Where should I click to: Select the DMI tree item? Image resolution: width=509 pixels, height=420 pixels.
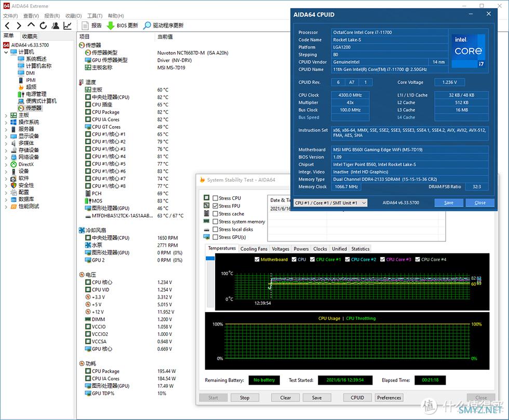click(31, 73)
